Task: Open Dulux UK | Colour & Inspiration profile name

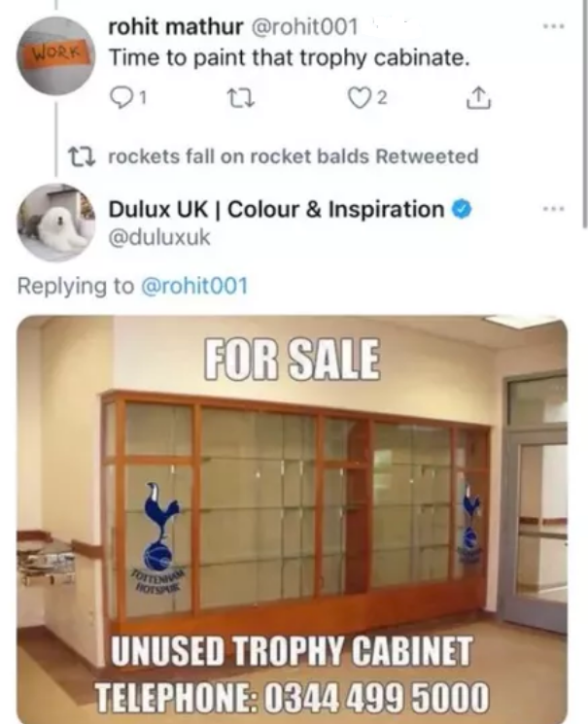Action: click(x=276, y=209)
